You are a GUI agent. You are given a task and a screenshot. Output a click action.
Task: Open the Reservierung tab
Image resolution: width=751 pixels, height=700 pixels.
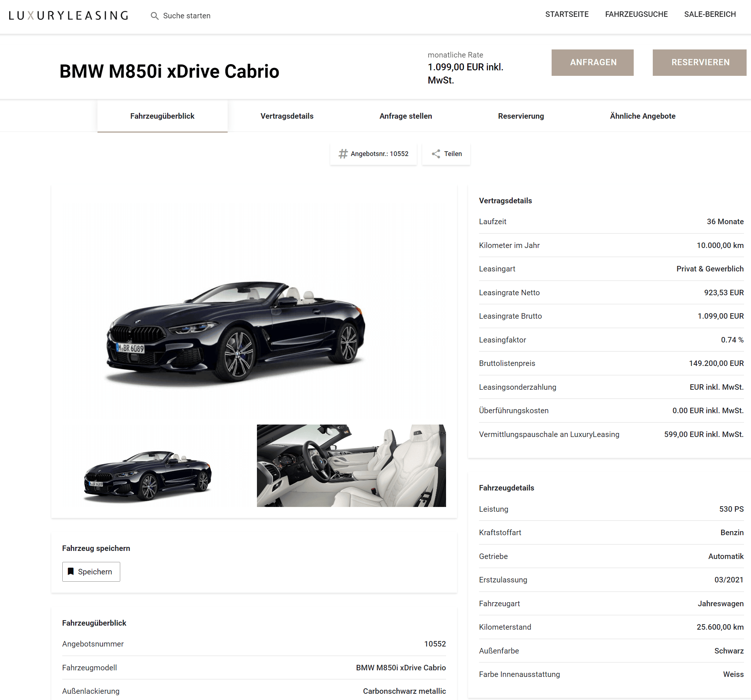click(521, 116)
